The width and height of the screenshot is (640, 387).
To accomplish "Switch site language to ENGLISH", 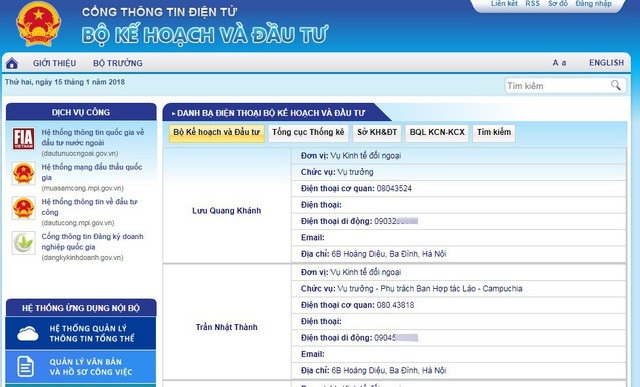I will click(x=606, y=63).
